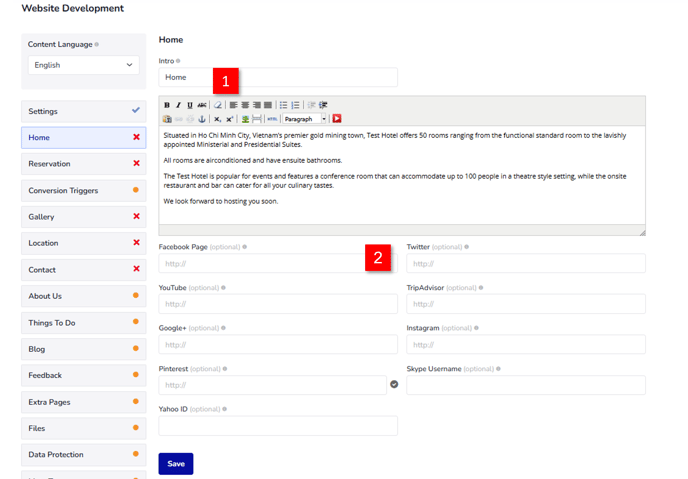Click into the Twitter URL field

tap(526, 264)
